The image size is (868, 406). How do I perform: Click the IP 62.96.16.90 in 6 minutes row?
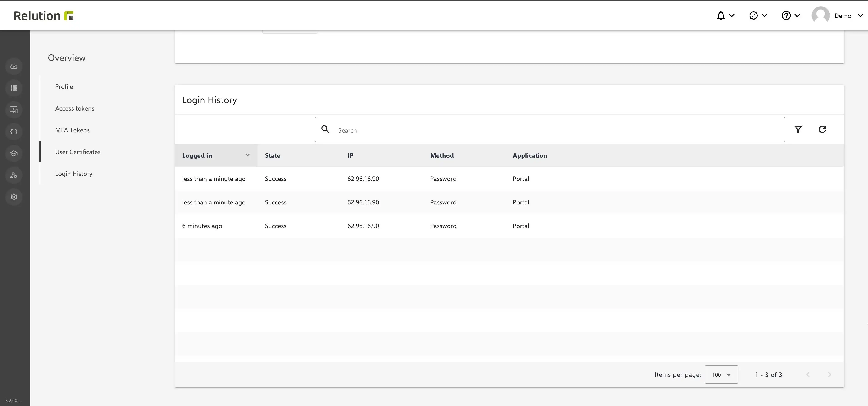pos(363,226)
